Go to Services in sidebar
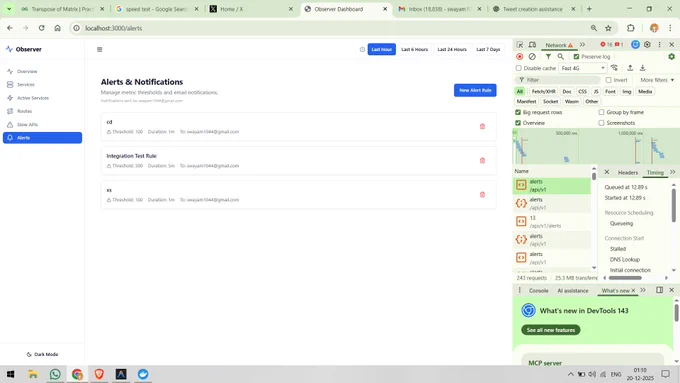This screenshot has height=383, width=680. click(42, 85)
